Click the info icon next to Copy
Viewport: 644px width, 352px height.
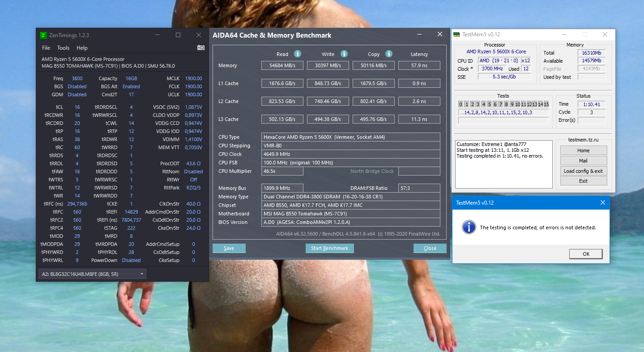coord(389,54)
